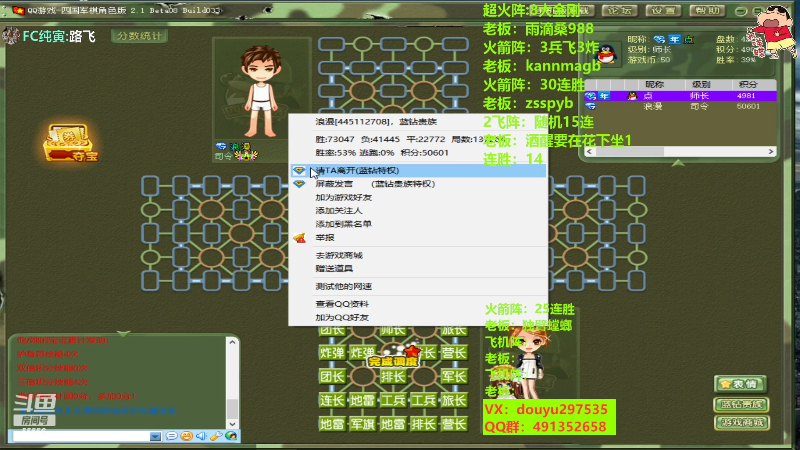
Task: Click the 昵称 column header
Action: tap(655, 85)
